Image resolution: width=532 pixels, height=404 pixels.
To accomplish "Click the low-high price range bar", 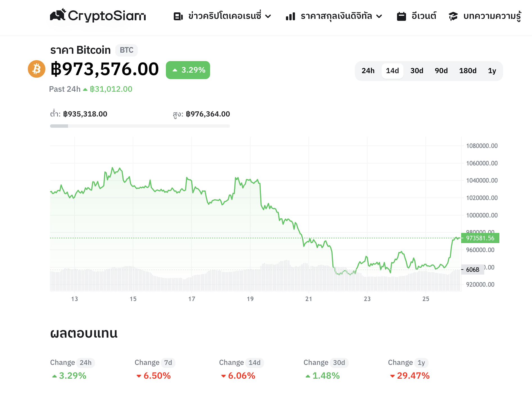I will click(140, 126).
